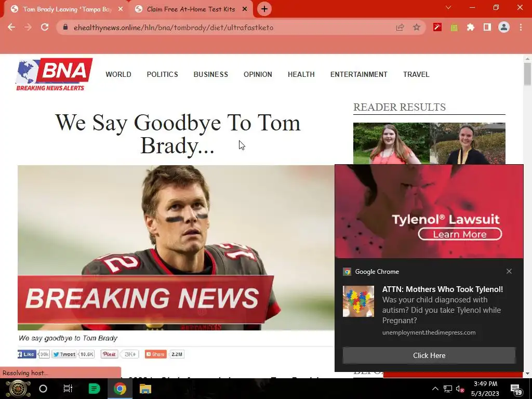Go back to the previous page

[11, 27]
